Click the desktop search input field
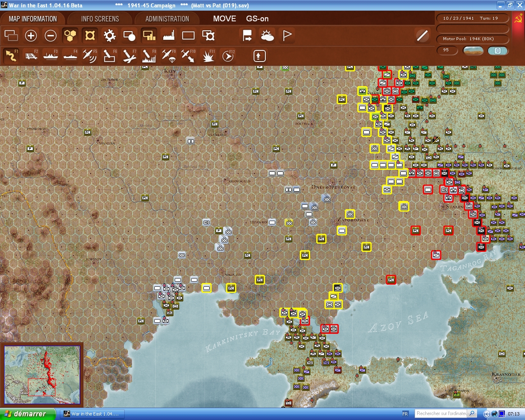This screenshot has width=525, height=420. coord(441,413)
